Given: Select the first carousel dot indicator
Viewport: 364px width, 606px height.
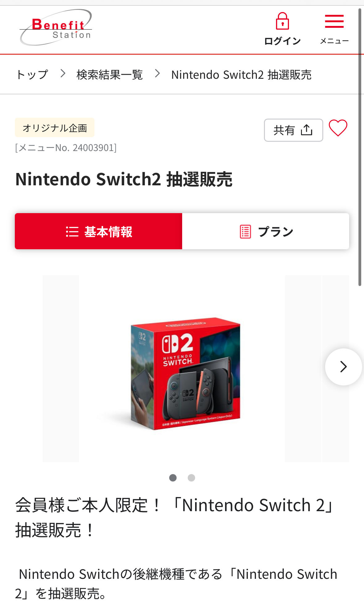Looking at the screenshot, I should (173, 478).
